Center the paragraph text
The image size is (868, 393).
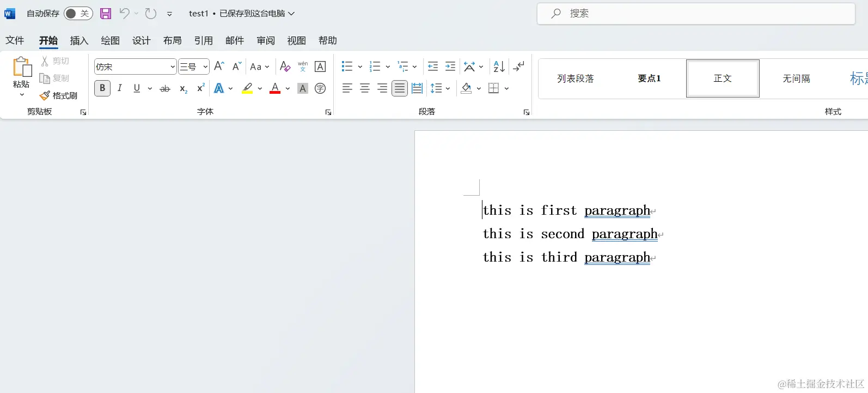pos(365,88)
